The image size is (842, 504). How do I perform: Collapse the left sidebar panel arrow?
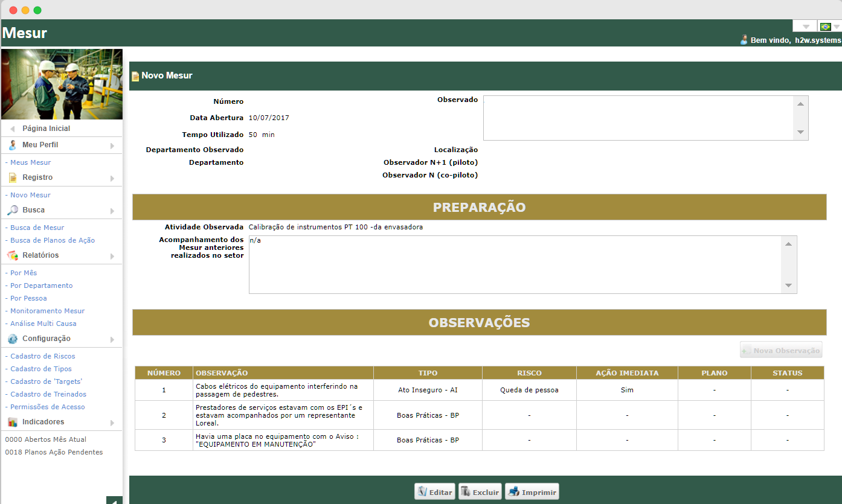(114, 500)
